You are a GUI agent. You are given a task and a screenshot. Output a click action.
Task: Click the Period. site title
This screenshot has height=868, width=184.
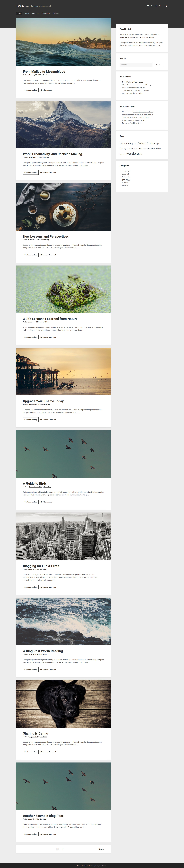tap(20, 6)
